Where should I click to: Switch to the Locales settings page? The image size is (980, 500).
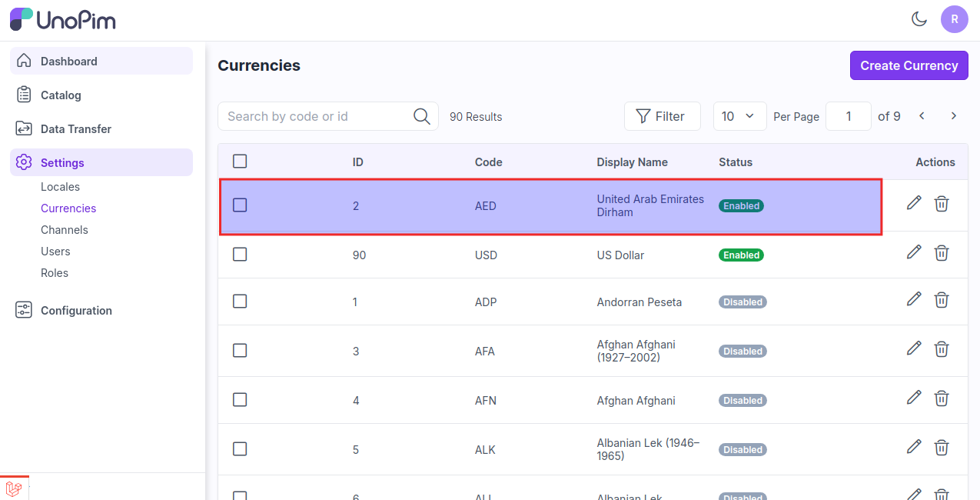[x=60, y=186]
